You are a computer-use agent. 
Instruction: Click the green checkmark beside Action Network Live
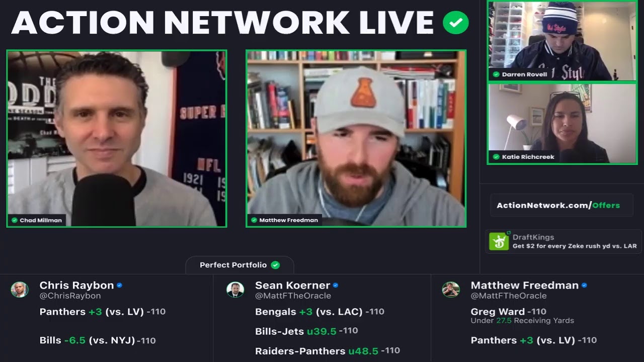point(456,23)
